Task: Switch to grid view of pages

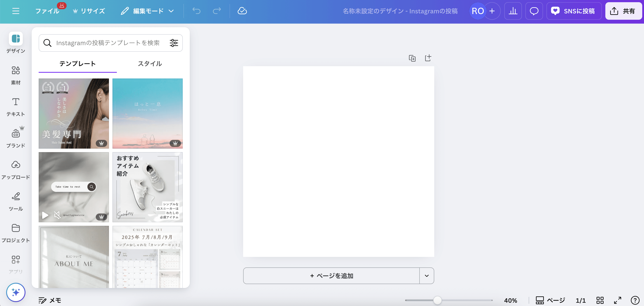Action: coord(601,300)
